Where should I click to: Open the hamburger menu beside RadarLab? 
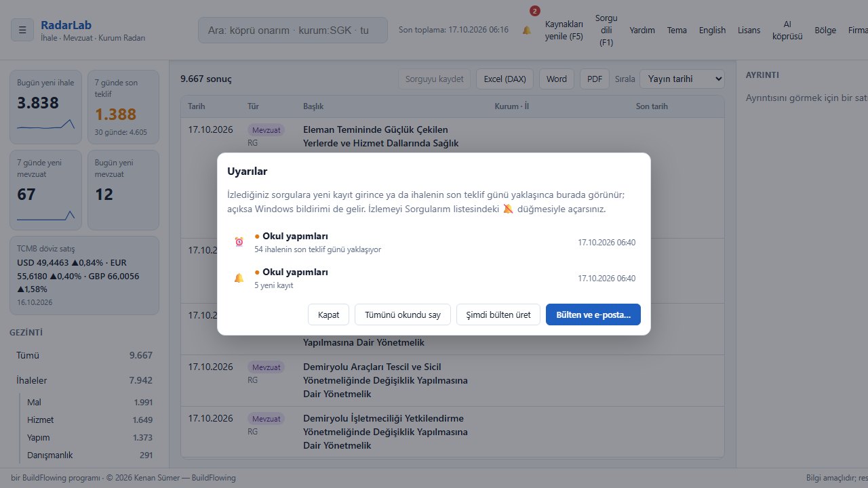tap(22, 30)
